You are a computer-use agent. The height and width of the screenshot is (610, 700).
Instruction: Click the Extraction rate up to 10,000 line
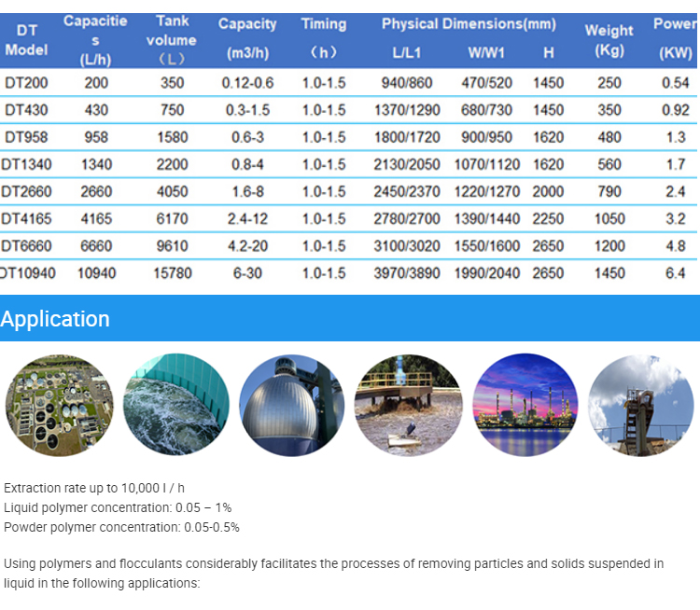click(x=94, y=488)
